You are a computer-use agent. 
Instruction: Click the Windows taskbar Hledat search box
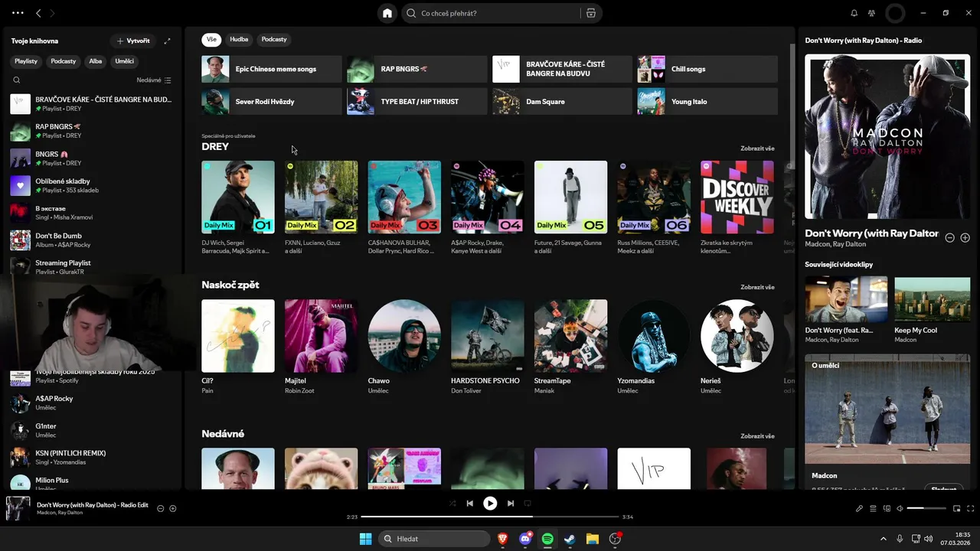click(x=434, y=539)
